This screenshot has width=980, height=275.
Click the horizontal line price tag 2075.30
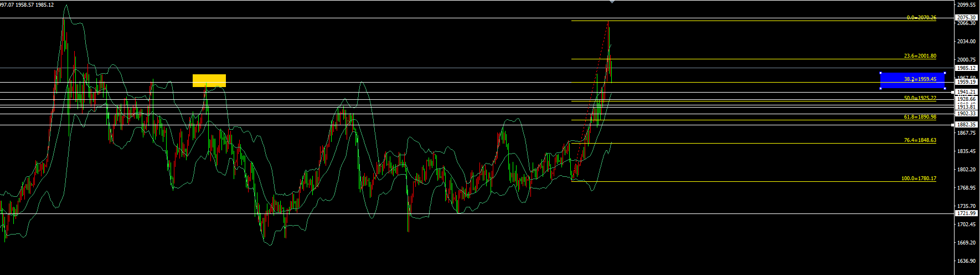tap(966, 18)
